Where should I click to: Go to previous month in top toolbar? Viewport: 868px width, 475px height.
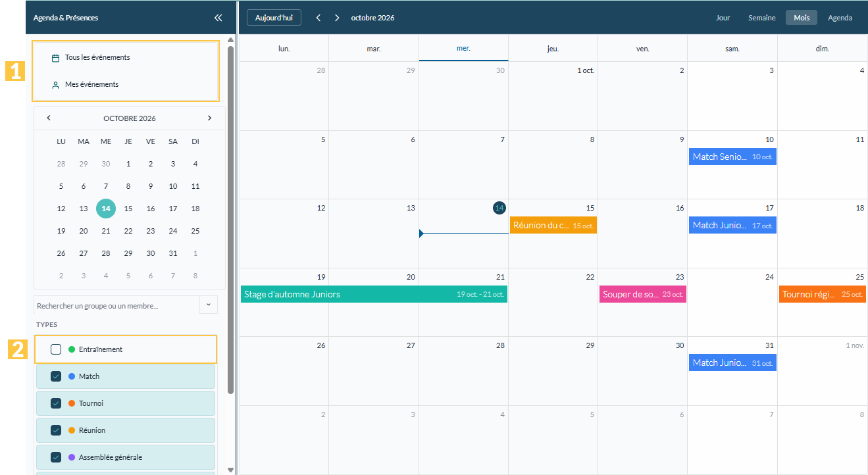[319, 18]
